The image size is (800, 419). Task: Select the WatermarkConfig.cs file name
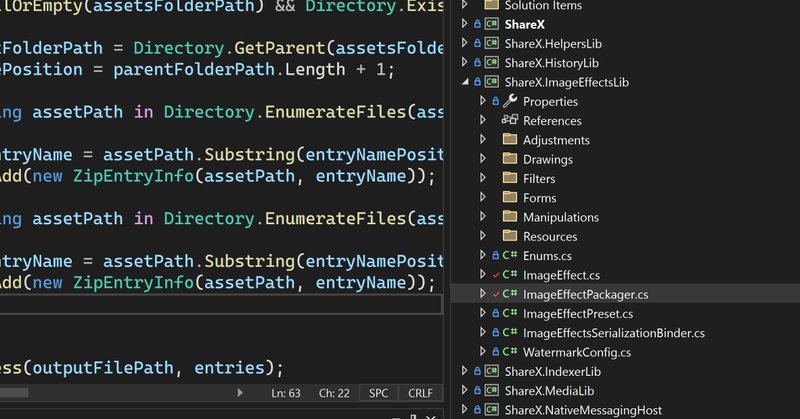(577, 352)
